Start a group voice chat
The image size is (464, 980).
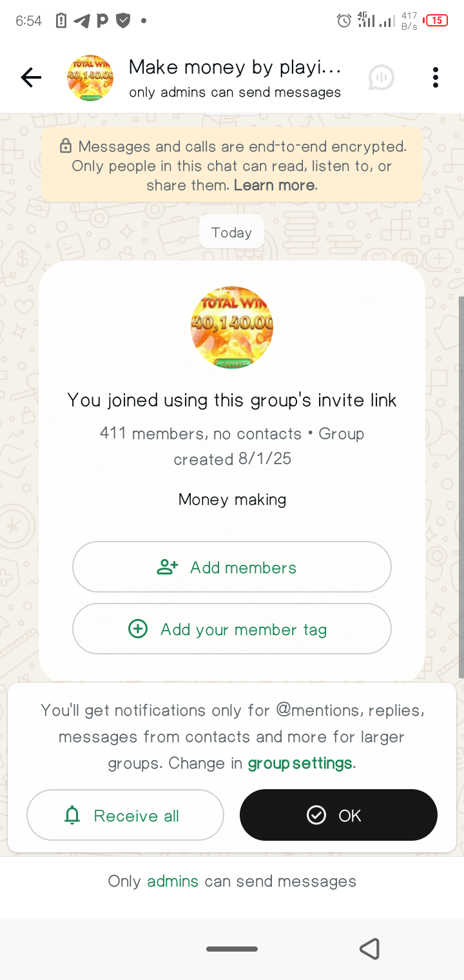coord(381,78)
